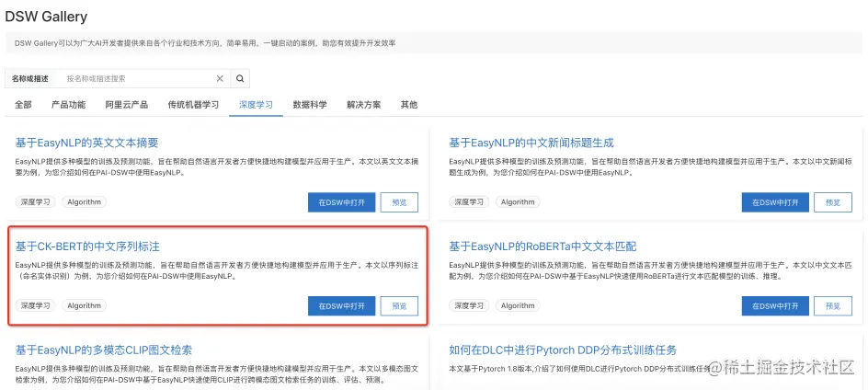Click 在DSW中打开 for 英文文本摘要 card
This screenshot has height=390, width=868.
click(x=341, y=202)
